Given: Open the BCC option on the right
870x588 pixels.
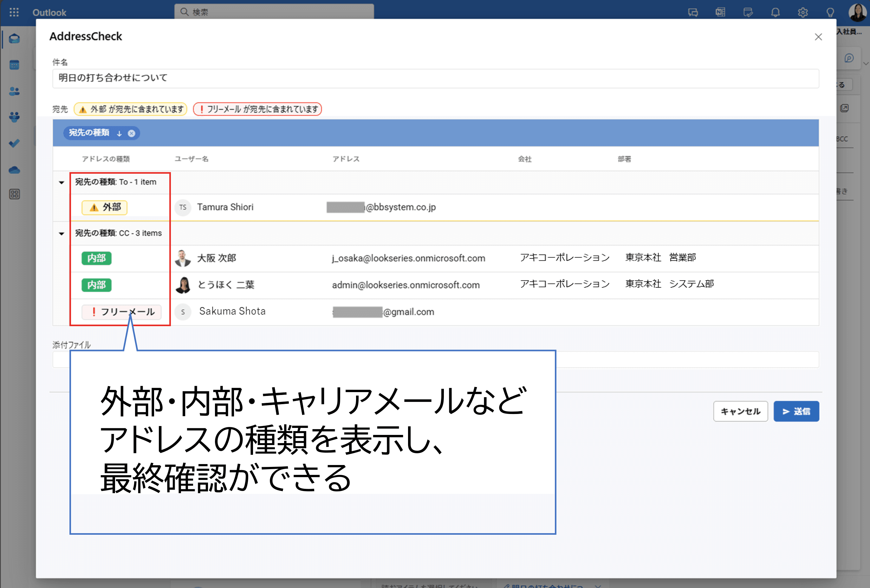Looking at the screenshot, I should point(842,139).
